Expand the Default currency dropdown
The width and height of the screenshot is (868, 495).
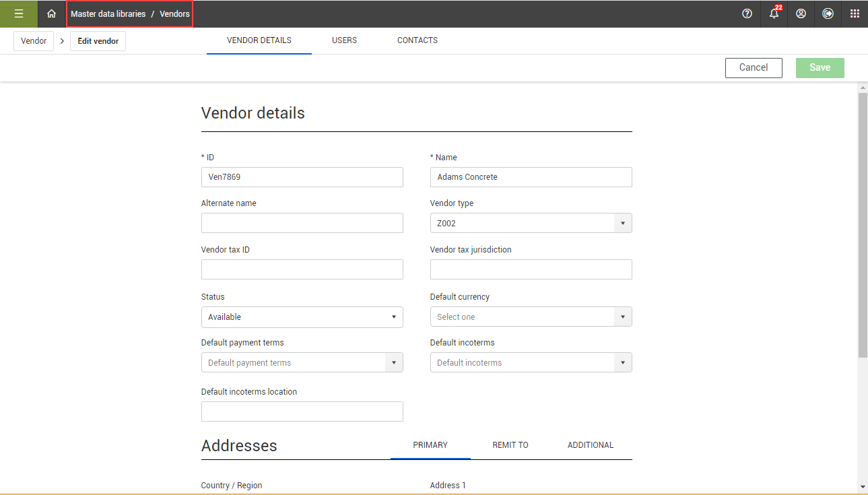[622, 317]
